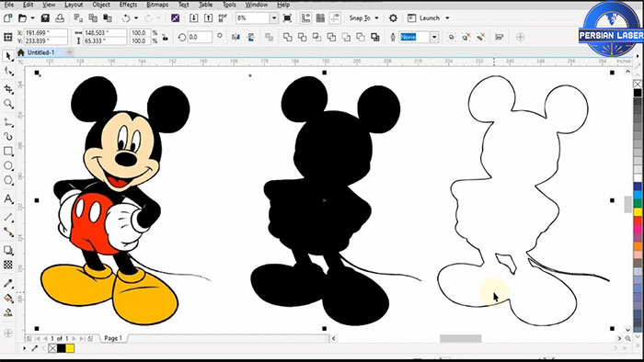Click the horizontal scrollbar thumb
Viewport: 644px width, 362px height.
point(460,338)
